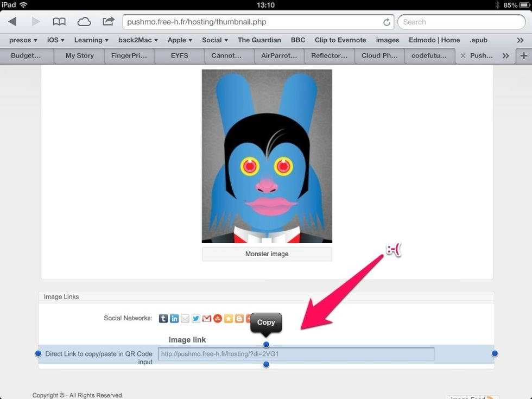Open the bookmarks book icon
The image size is (532, 399).
(x=59, y=22)
